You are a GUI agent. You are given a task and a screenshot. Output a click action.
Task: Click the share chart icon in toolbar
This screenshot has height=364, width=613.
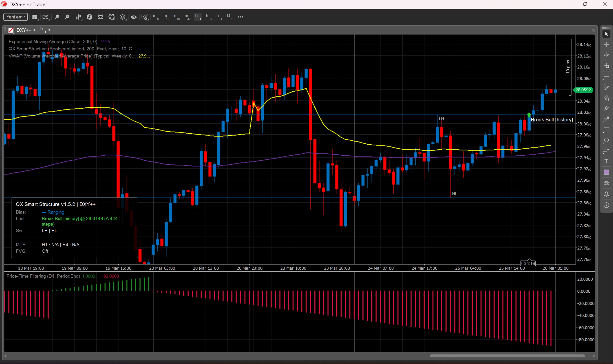tap(89, 17)
